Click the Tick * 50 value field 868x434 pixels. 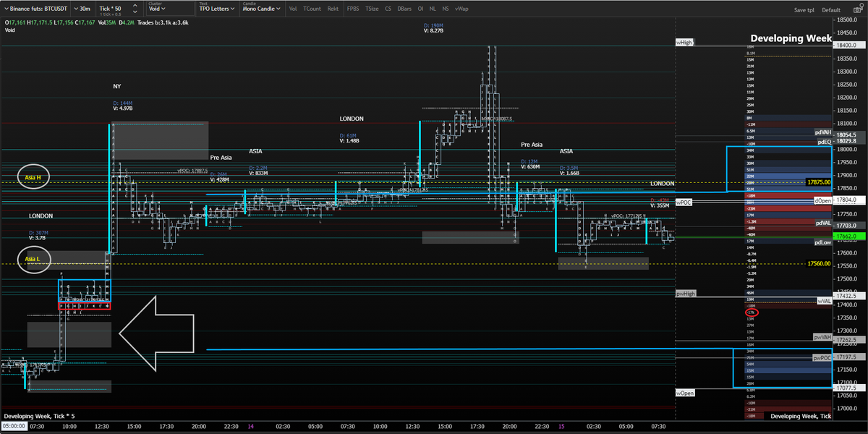111,9
